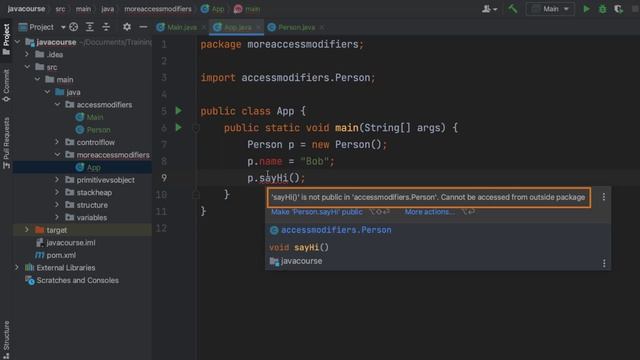This screenshot has width=640, height=360.
Task: Open the Pull Requests sidebar tab
Action: click(x=6, y=143)
